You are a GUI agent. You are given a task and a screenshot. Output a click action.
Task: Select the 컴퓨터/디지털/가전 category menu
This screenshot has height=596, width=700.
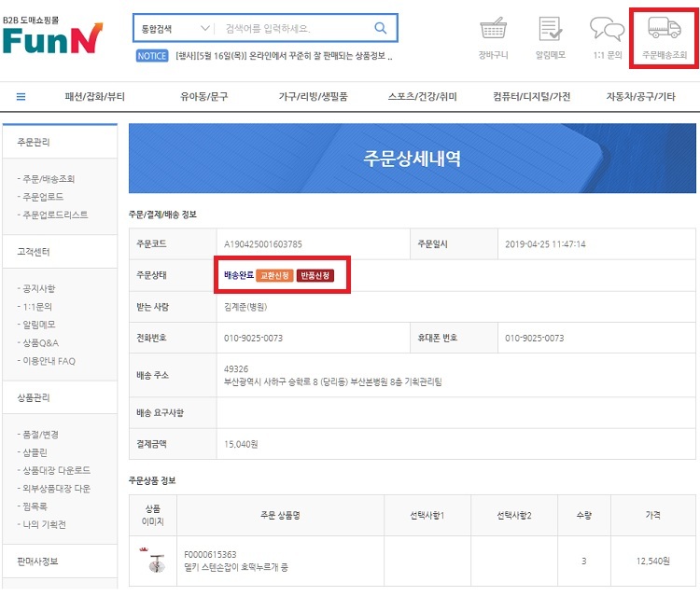(532, 96)
